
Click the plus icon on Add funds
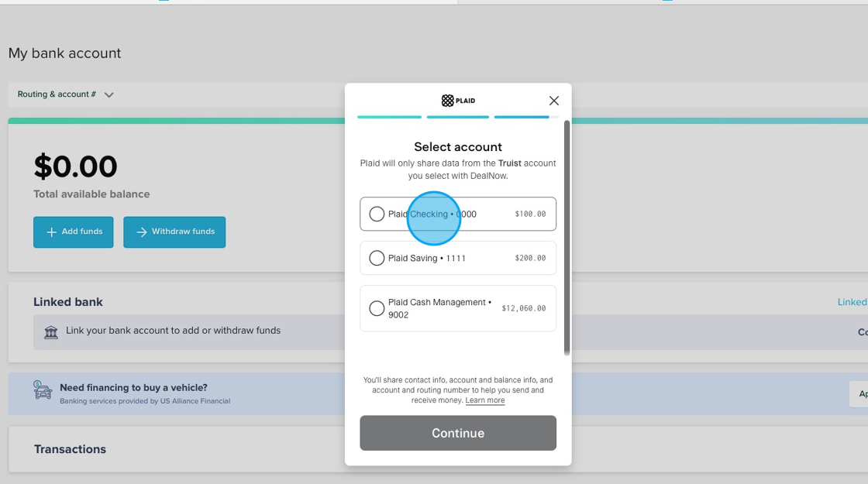pyautogui.click(x=51, y=232)
